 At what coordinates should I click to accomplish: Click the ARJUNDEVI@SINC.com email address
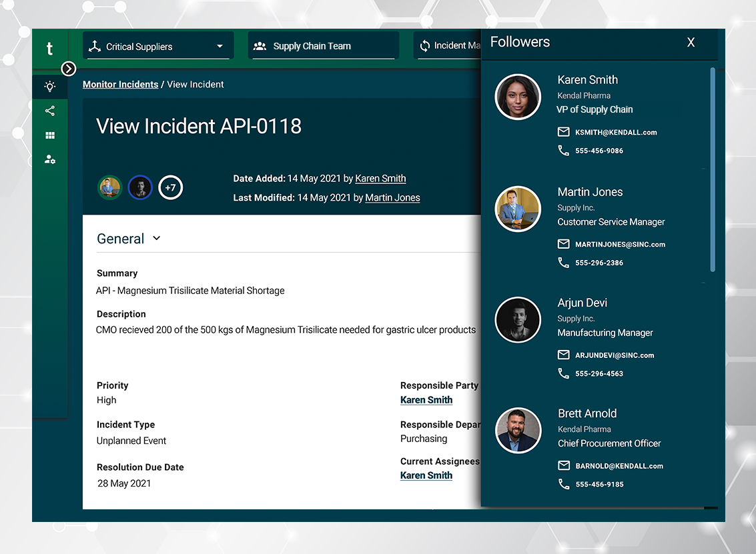click(615, 355)
